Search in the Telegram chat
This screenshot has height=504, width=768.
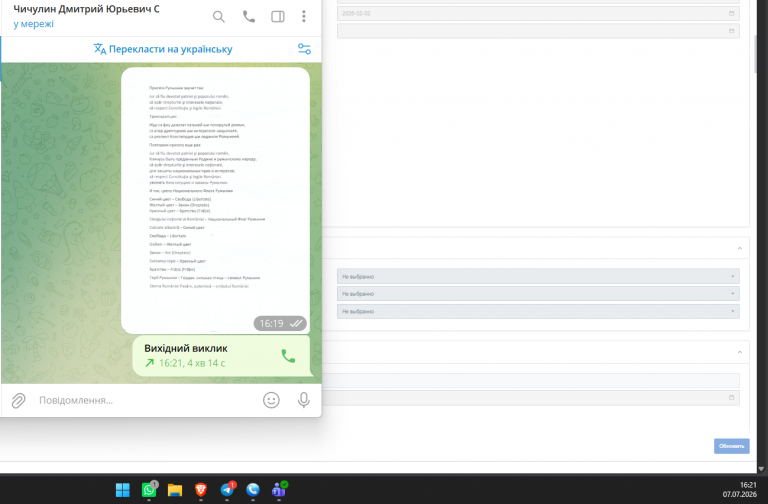coord(218,17)
